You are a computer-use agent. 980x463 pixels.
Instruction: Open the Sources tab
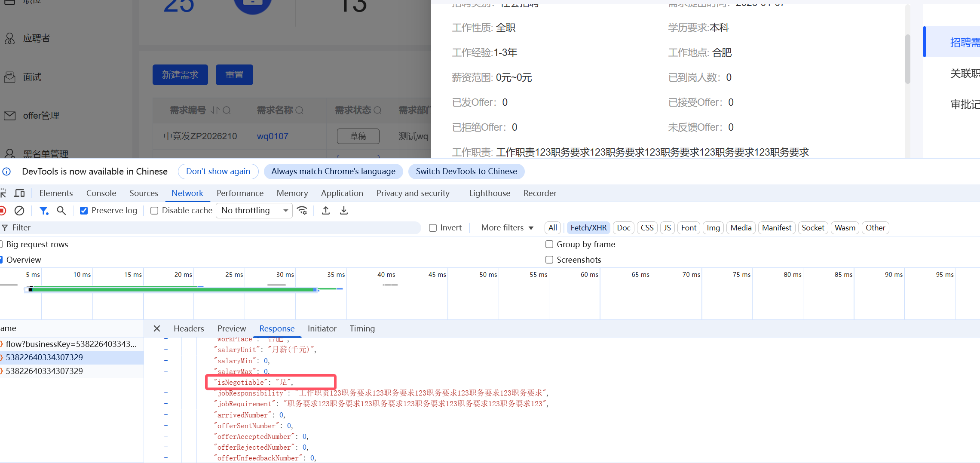[144, 193]
